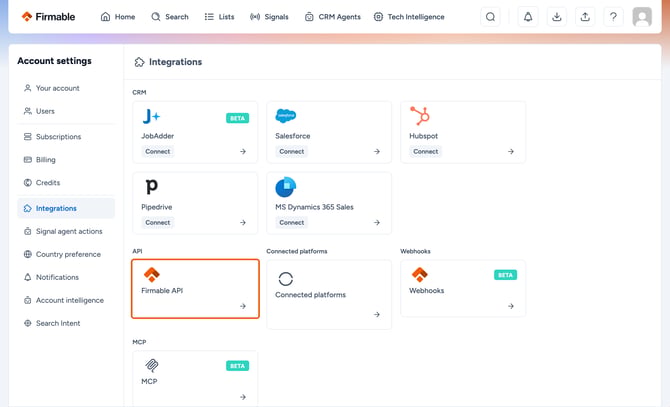Click the MS Dynamics 365 logo
The width and height of the screenshot is (670, 407).
[286, 187]
